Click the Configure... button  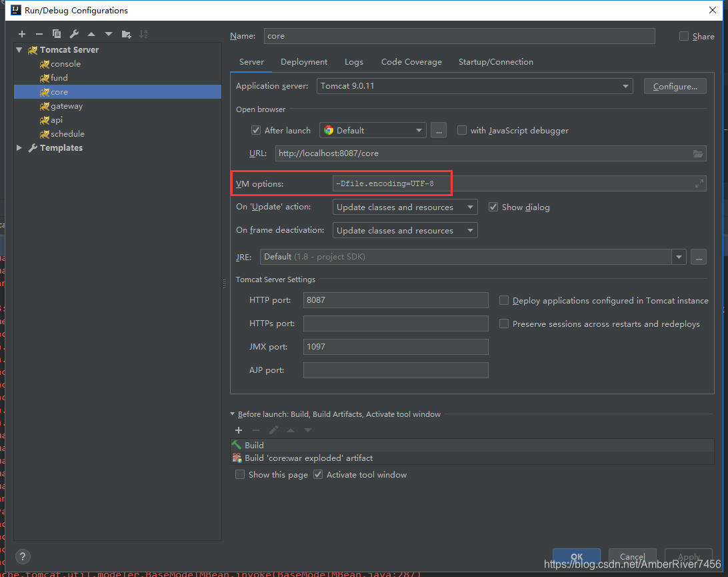(675, 87)
